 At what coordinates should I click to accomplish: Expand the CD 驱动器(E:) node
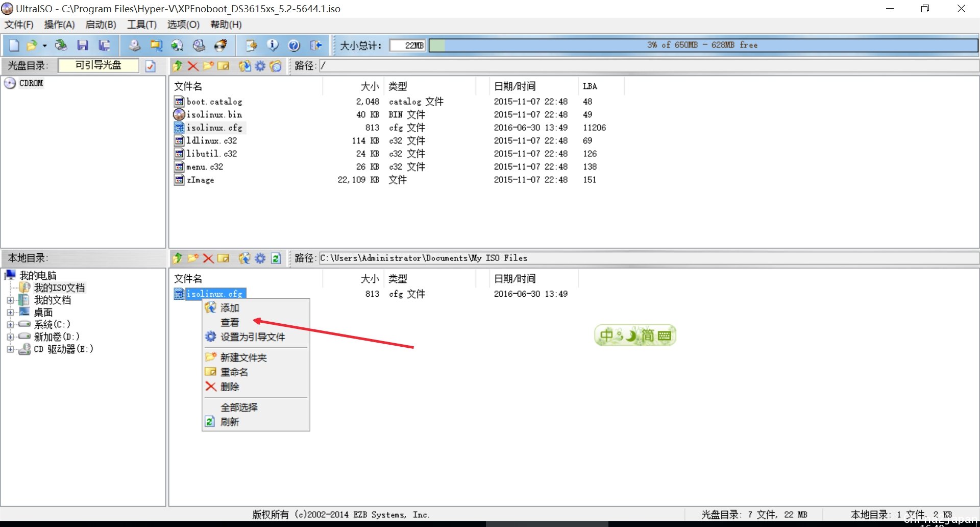click(x=10, y=349)
